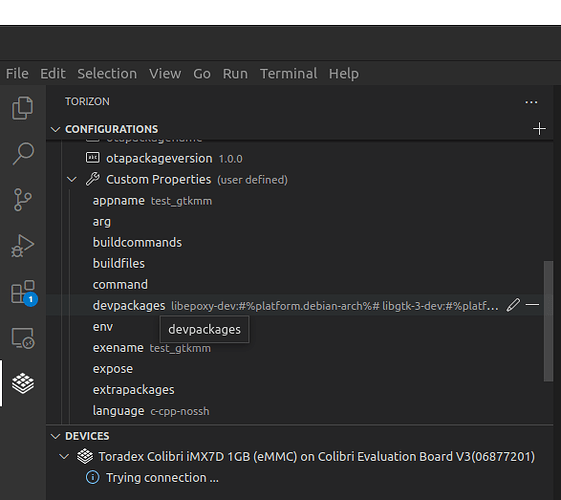Open the Run and Debug view
The height and width of the screenshot is (500, 561).
[23, 246]
